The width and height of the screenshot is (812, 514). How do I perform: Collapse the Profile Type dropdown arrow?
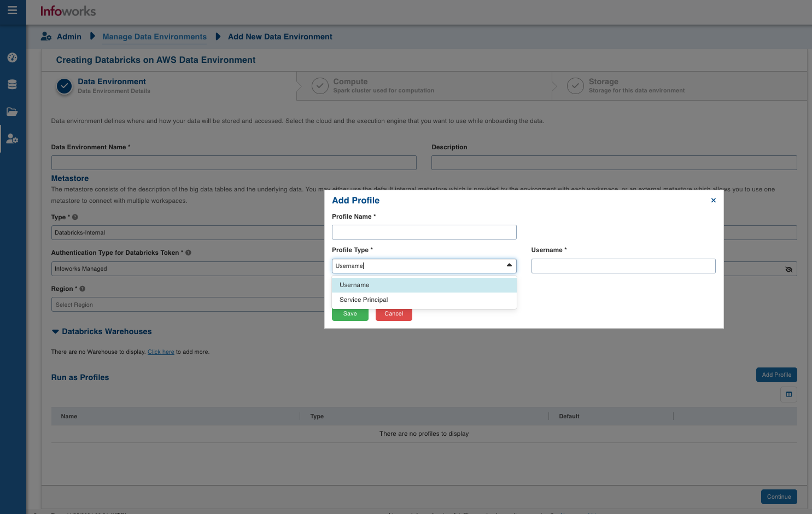click(x=509, y=265)
